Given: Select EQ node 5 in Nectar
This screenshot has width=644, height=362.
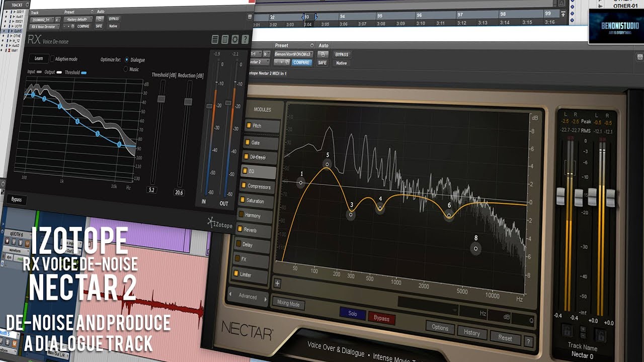Looking at the screenshot, I should pyautogui.click(x=327, y=164).
